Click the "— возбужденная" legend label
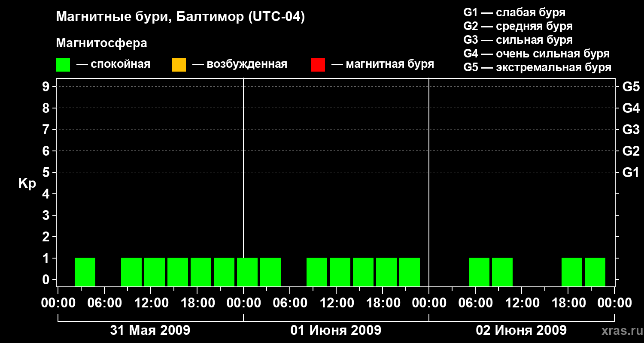This screenshot has height=343, width=644. pos(240,64)
